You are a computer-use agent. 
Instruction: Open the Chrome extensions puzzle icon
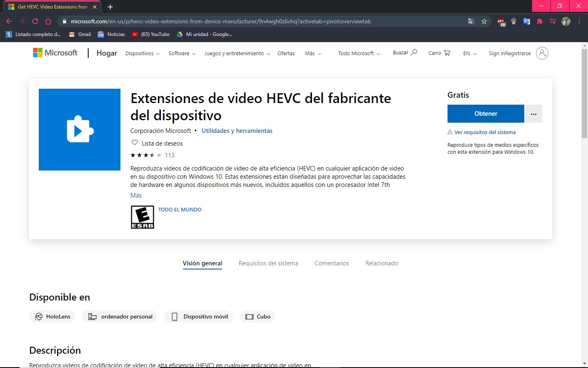(x=540, y=21)
